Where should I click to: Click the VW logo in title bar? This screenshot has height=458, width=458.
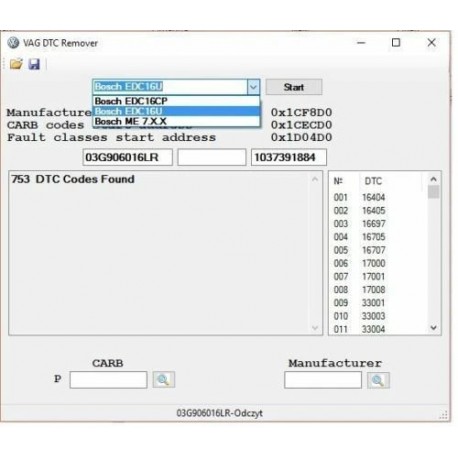[x=13, y=43]
